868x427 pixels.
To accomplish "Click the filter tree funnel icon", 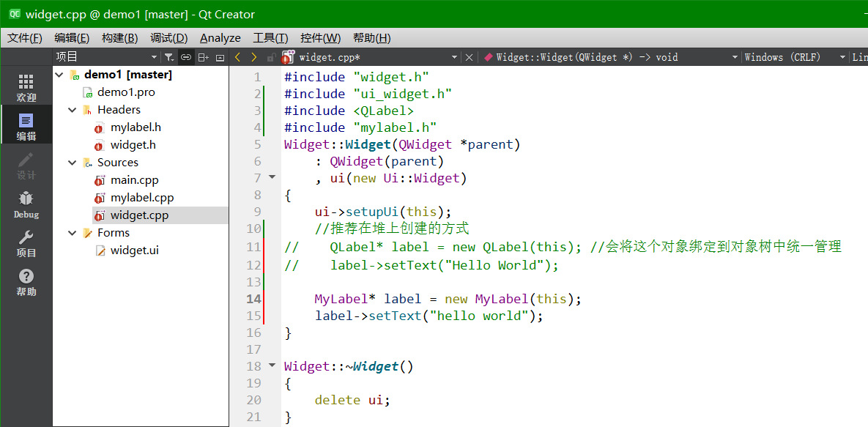I will (x=169, y=57).
